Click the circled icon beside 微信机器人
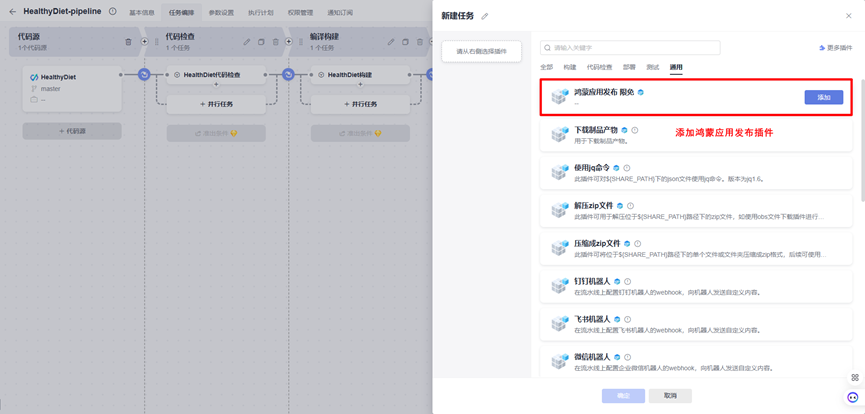Screen dimensions: 865x414 tap(627, 357)
